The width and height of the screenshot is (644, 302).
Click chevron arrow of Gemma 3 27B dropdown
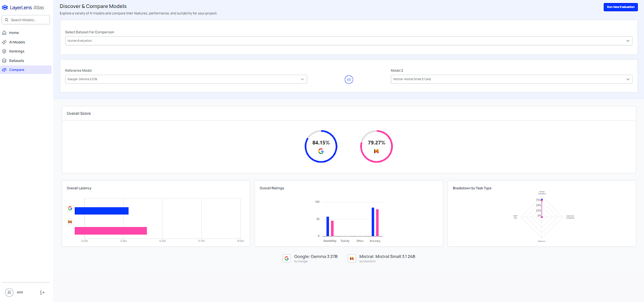point(303,79)
